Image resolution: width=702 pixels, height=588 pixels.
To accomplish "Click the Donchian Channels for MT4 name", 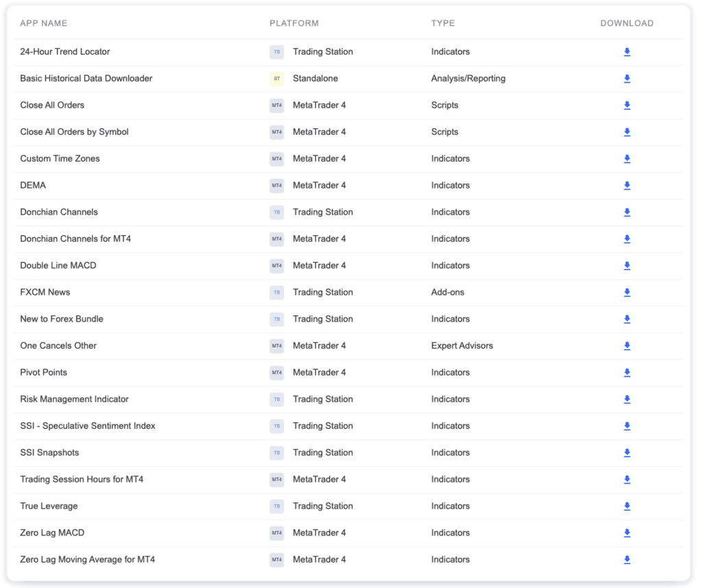I will [x=75, y=239].
